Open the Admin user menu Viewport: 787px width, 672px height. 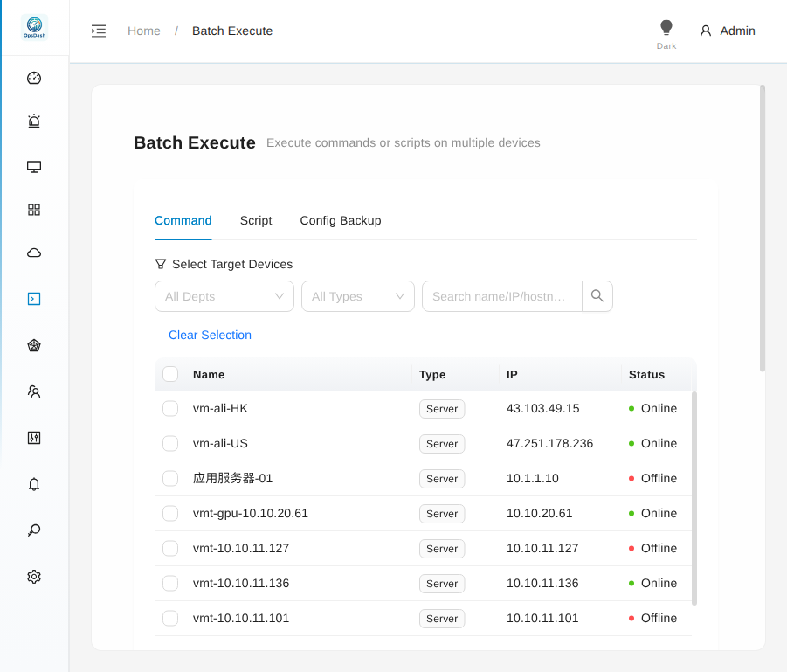[728, 31]
